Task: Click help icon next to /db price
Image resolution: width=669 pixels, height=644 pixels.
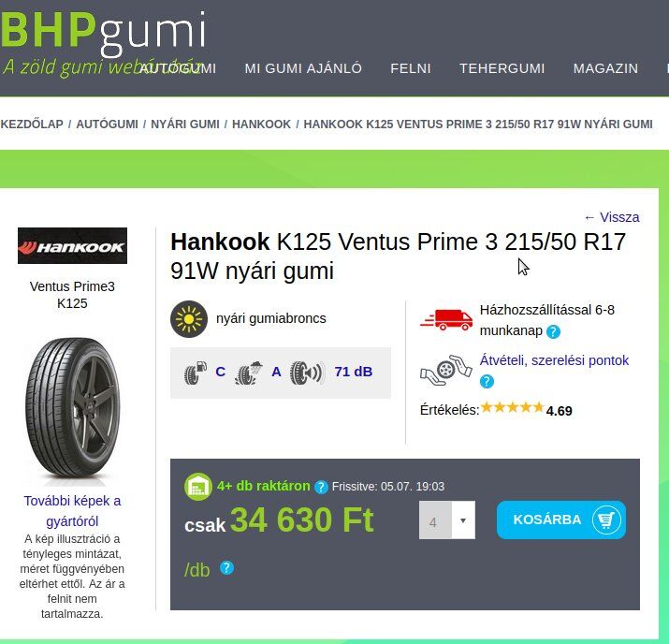Action: pyautogui.click(x=226, y=568)
